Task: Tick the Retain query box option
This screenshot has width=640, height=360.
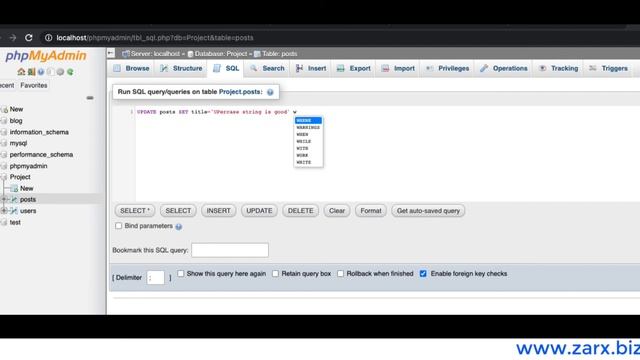Action: [276, 273]
